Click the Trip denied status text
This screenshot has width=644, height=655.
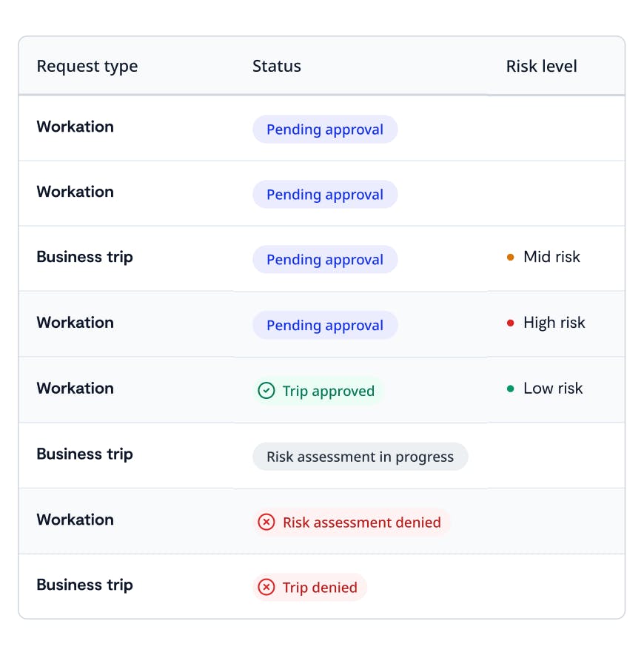pos(320,588)
